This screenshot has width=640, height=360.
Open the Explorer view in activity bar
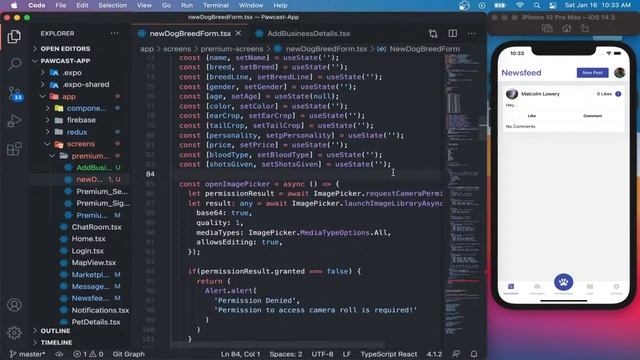coord(14,37)
